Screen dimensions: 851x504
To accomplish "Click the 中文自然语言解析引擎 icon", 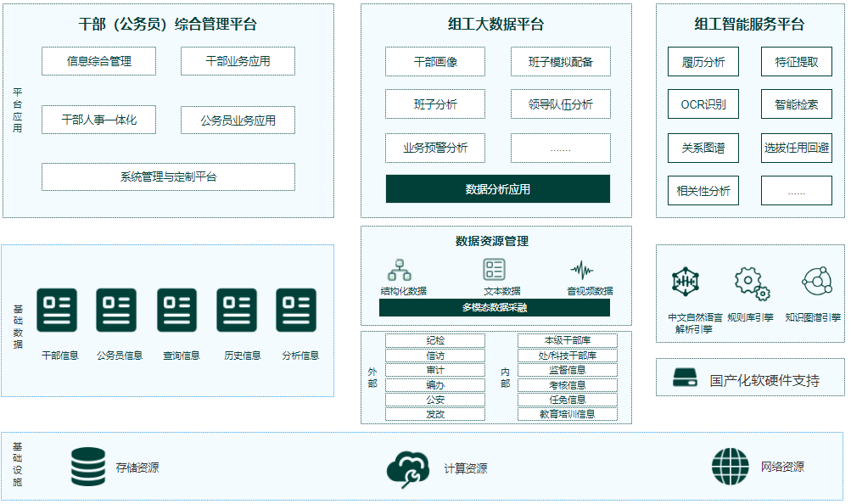I will [684, 281].
